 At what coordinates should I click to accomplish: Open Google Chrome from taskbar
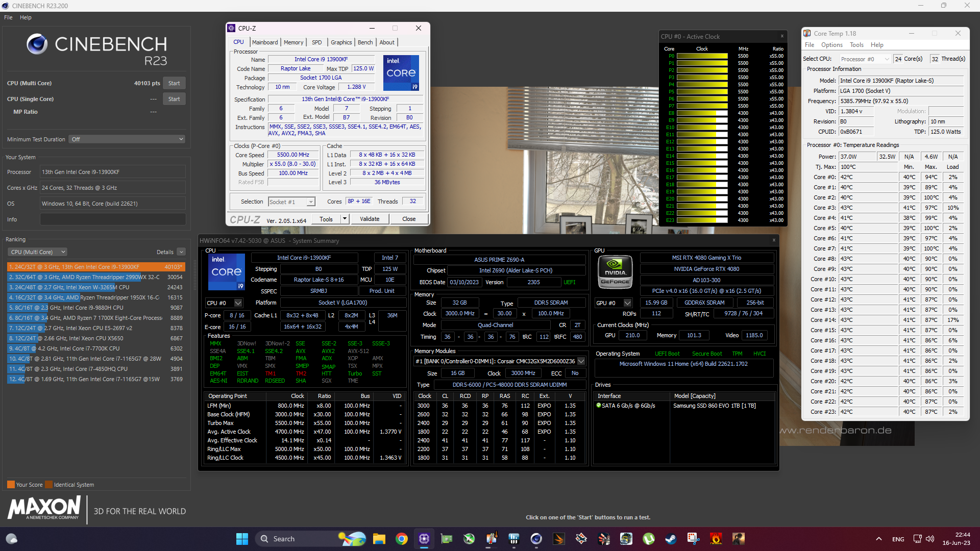coord(402,539)
